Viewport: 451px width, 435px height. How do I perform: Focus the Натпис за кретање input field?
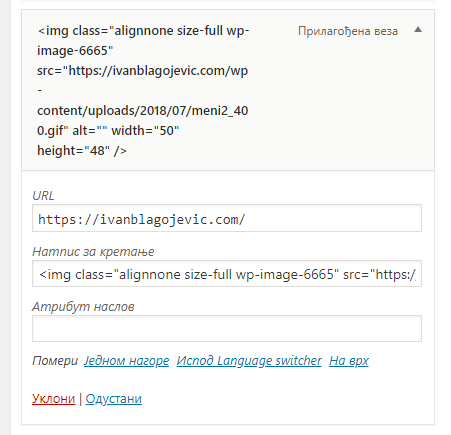(x=227, y=274)
